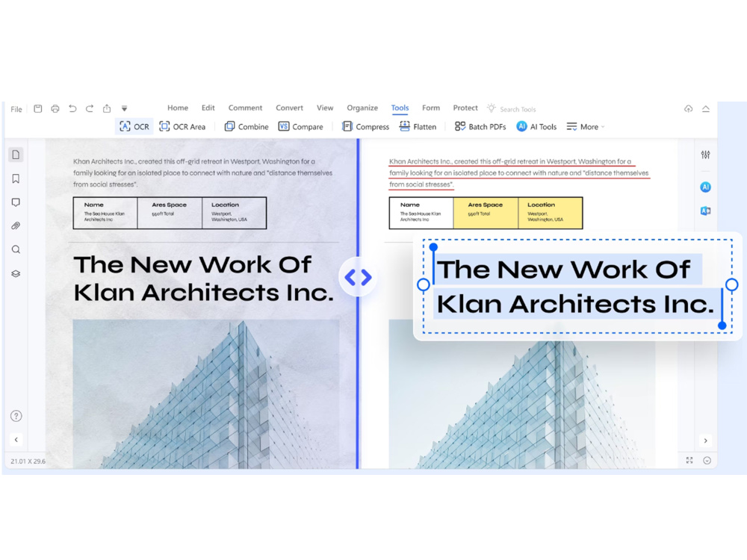Viewport: 747px width, 560px height.
Task: Click the highlighted Location table cell
Action: tap(551, 213)
